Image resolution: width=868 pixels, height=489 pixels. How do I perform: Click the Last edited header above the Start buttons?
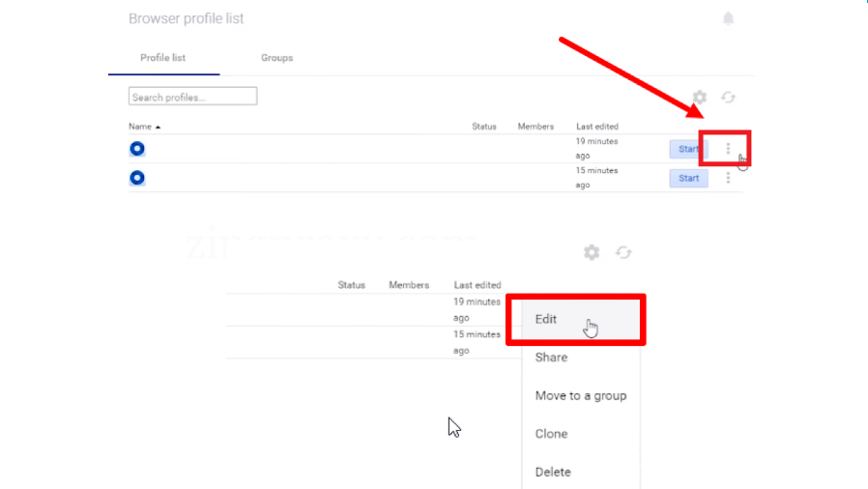tap(597, 127)
